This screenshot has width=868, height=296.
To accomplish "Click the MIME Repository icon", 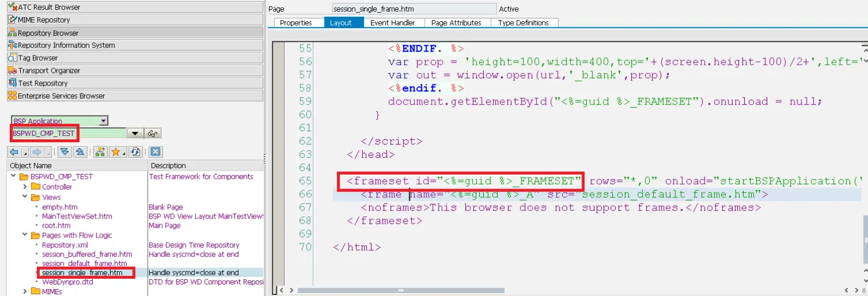I will tap(13, 20).
